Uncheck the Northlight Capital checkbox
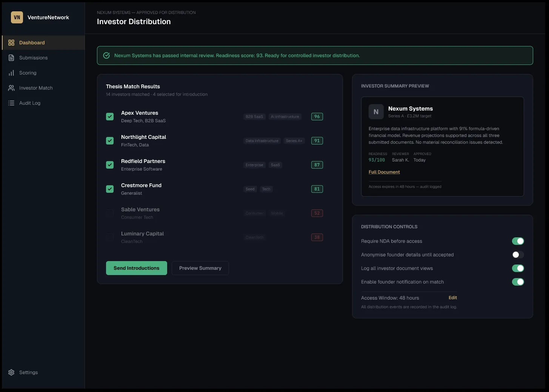This screenshot has width=549, height=392. coord(110,141)
